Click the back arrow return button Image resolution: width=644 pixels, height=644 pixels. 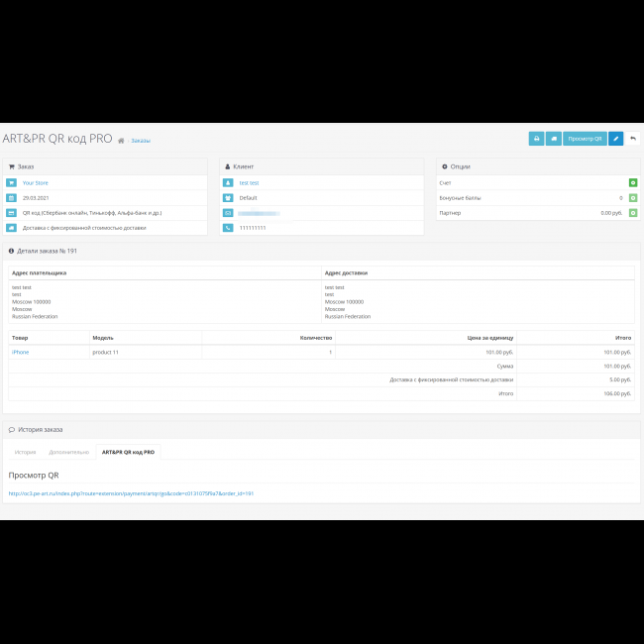coord(633,139)
